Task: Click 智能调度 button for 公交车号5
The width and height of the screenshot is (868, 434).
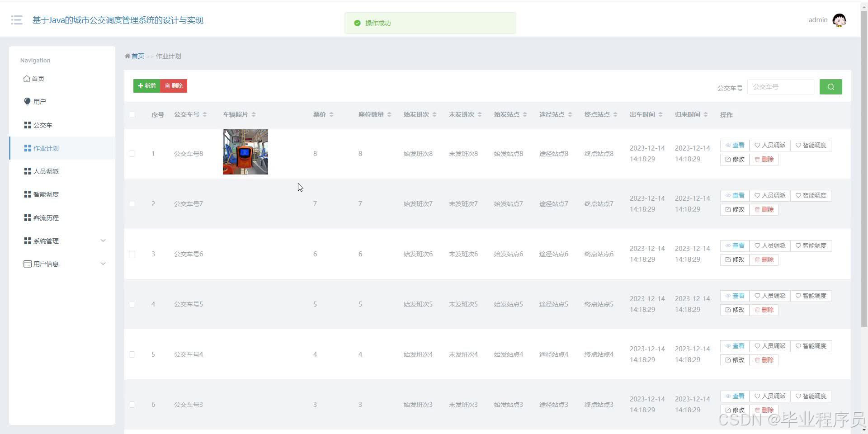Action: 811,296
